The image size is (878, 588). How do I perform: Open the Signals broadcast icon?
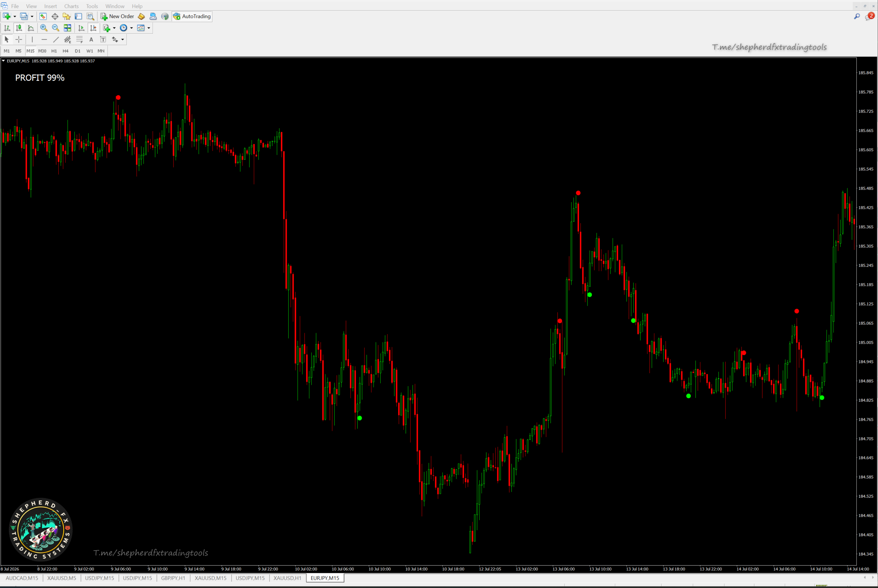click(x=165, y=16)
